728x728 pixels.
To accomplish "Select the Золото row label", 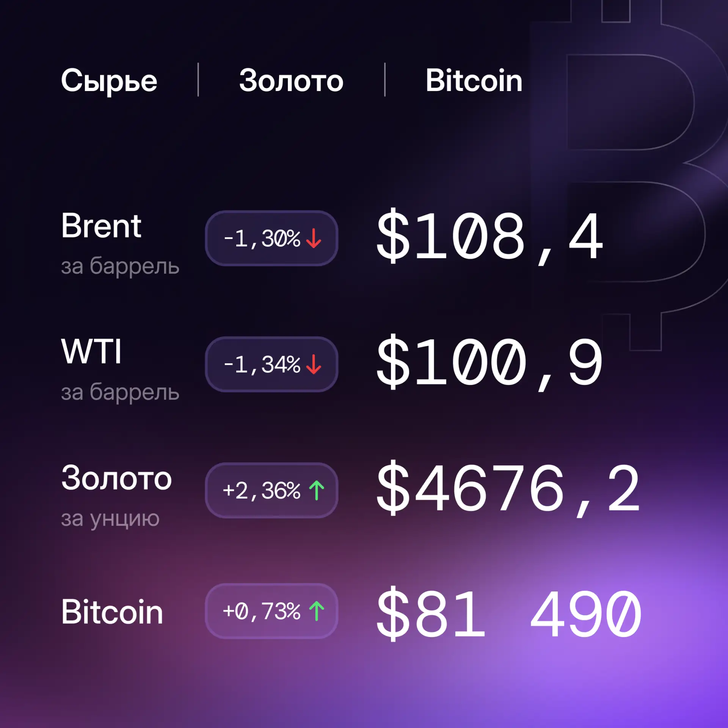I will (116, 478).
